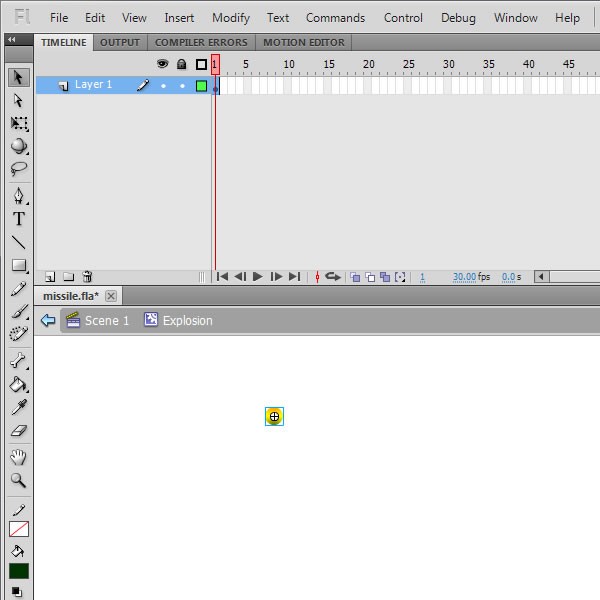Screen dimensions: 600x600
Task: Toggle lock all layers padlock
Action: coord(182,64)
